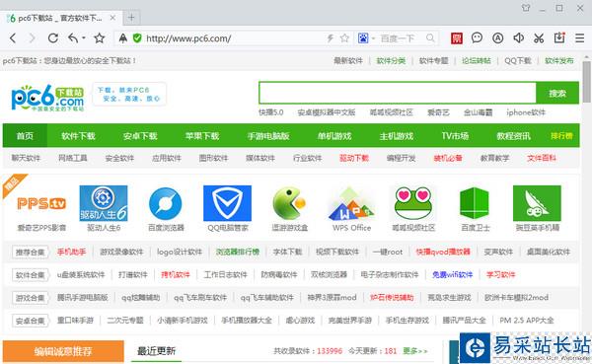Open the scissors screenshot tool

point(539,38)
